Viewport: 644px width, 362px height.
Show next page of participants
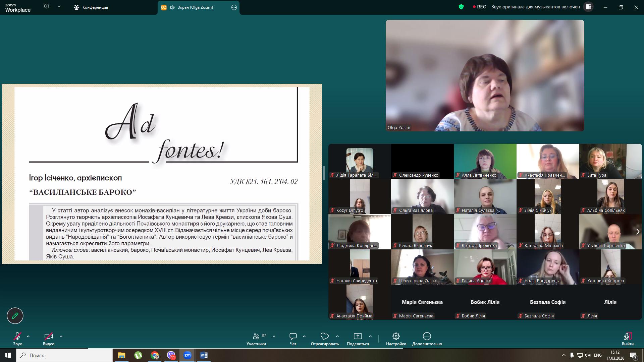pyautogui.click(x=638, y=232)
